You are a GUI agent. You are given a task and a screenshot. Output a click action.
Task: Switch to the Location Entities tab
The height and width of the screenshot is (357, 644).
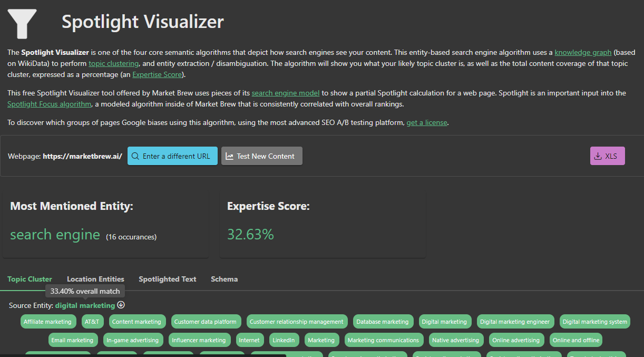(95, 279)
